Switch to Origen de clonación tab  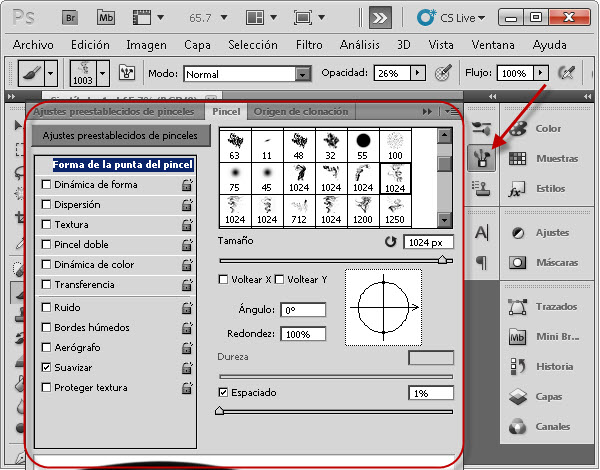pos(301,111)
